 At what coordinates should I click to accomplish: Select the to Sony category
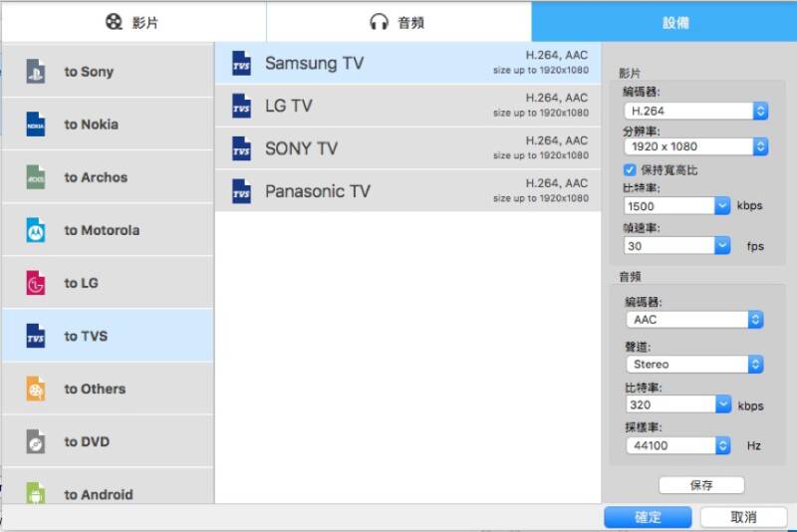[108, 71]
